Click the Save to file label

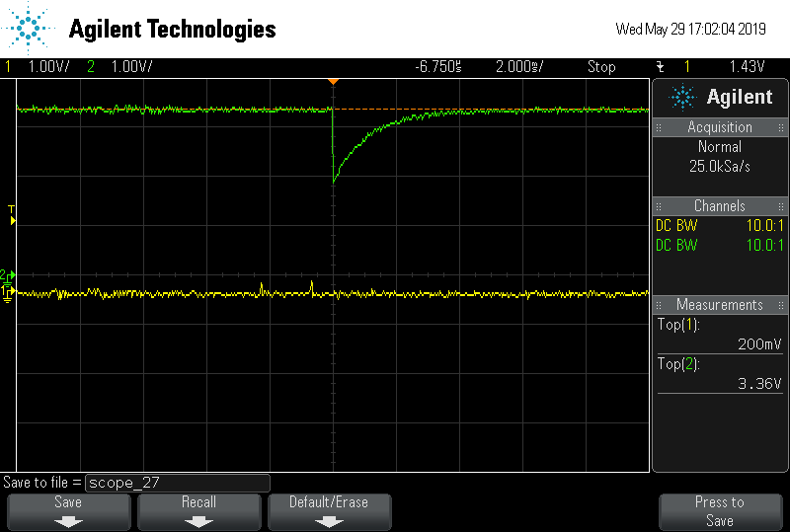pyautogui.click(x=42, y=483)
